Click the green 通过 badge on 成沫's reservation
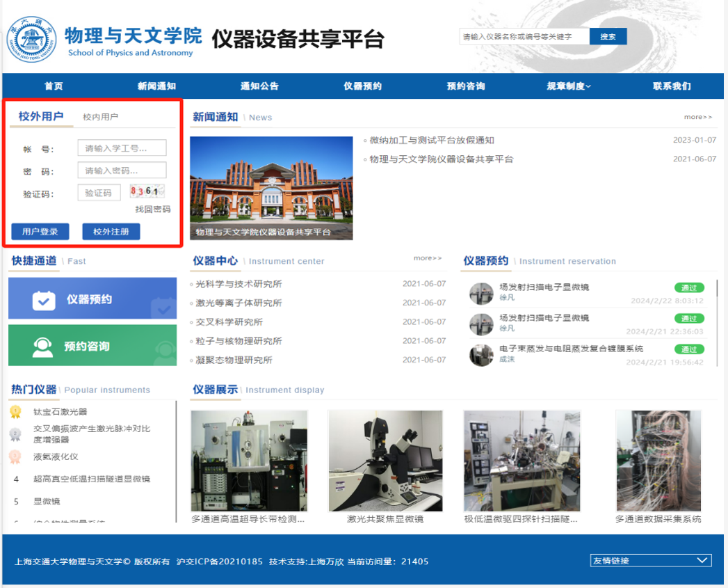728x588 pixels. [x=688, y=349]
